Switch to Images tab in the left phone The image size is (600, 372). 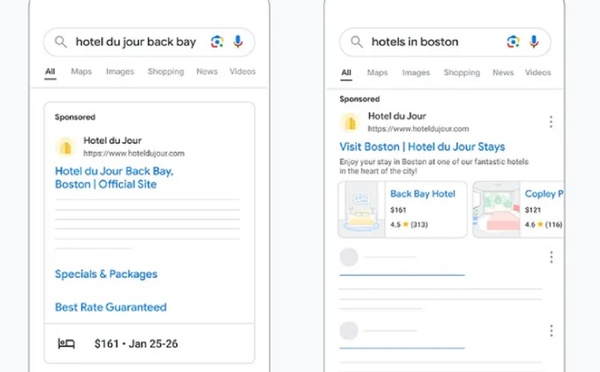click(x=120, y=72)
